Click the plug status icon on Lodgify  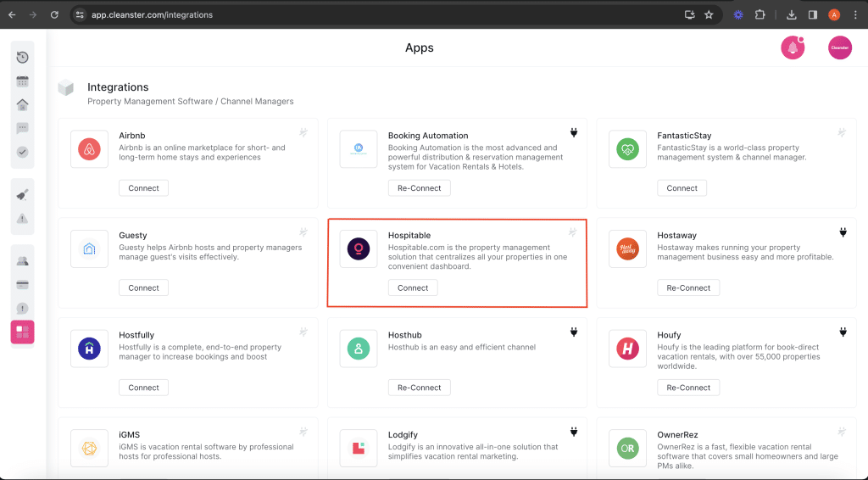574,432
